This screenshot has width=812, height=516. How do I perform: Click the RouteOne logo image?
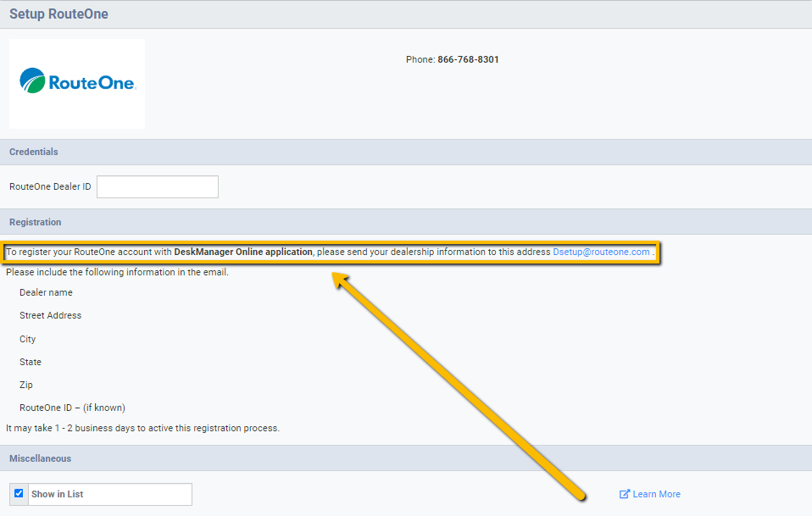(76, 83)
